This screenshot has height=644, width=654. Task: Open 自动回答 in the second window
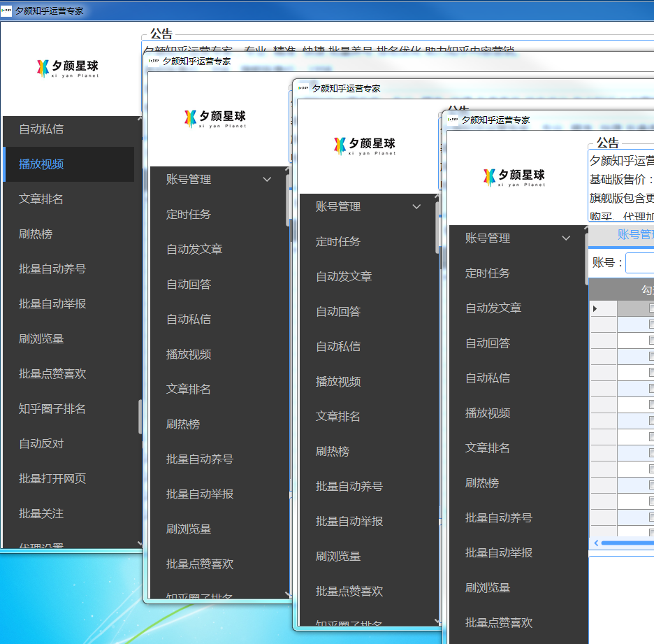coord(189,284)
